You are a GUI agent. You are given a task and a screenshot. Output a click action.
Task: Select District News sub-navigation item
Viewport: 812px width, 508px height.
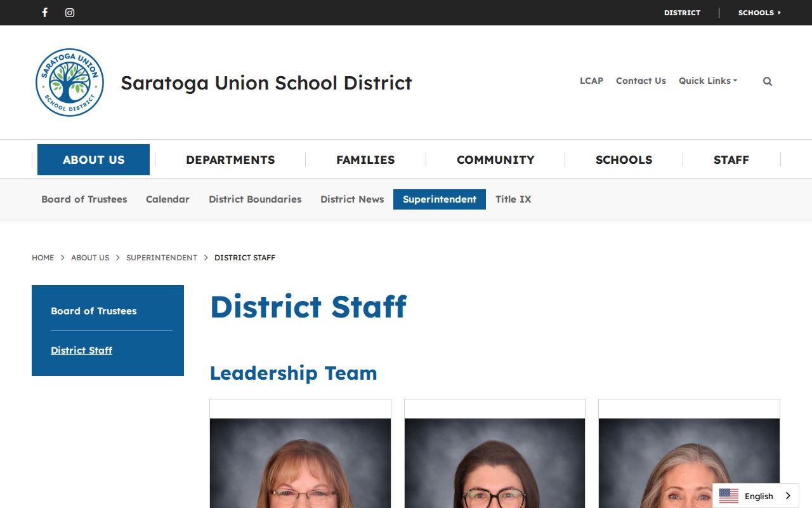click(x=352, y=199)
